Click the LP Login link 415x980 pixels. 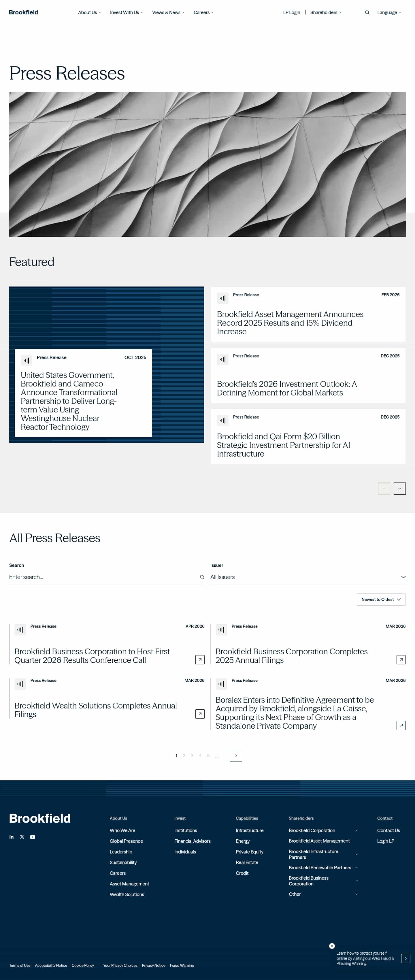click(x=291, y=13)
